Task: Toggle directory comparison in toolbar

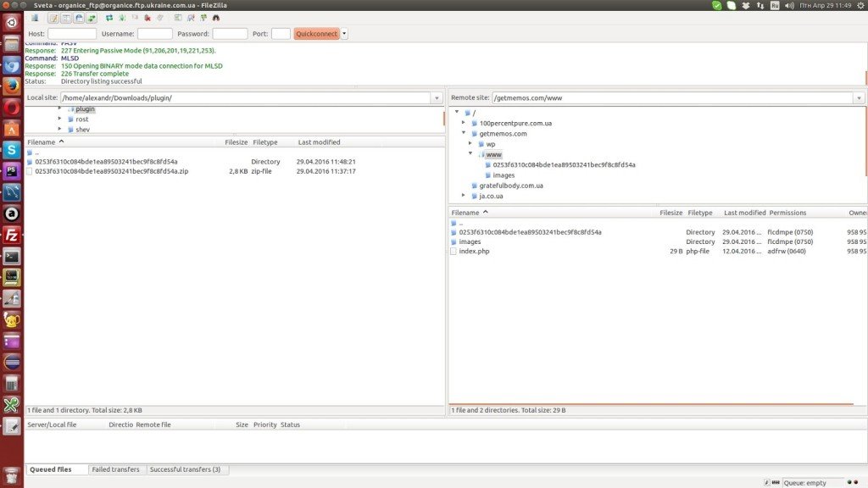Action: click(191, 18)
